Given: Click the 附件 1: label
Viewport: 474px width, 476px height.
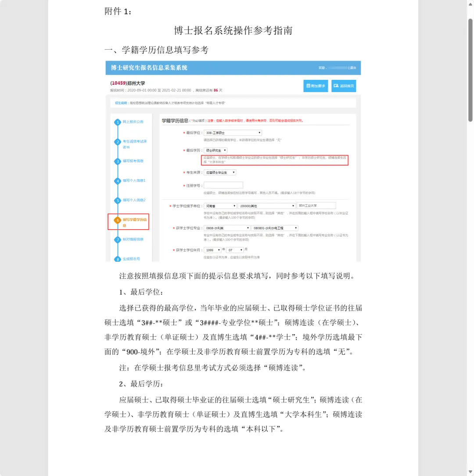Looking at the screenshot, I should pyautogui.click(x=118, y=11).
